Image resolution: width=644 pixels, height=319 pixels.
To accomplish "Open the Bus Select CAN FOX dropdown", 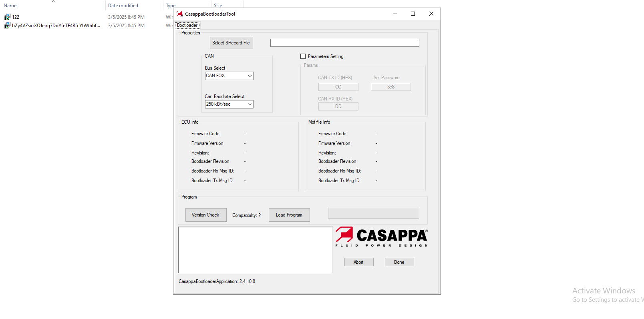I will coord(229,76).
